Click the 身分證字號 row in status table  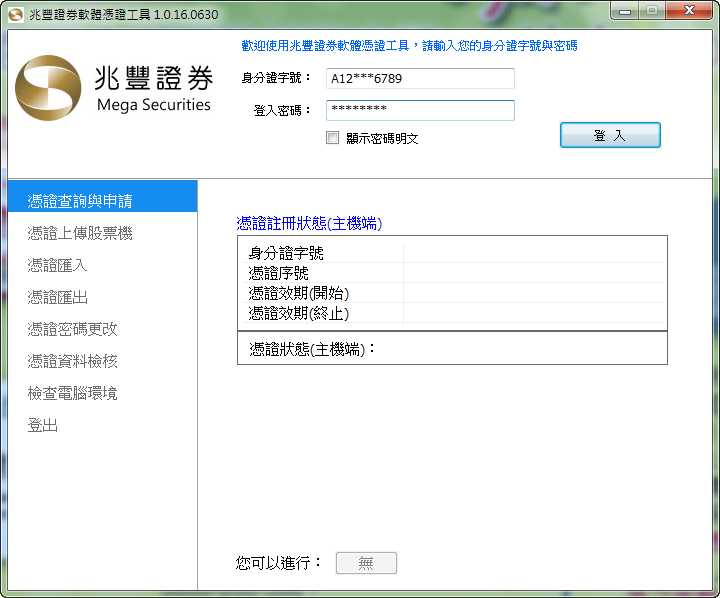click(452, 253)
